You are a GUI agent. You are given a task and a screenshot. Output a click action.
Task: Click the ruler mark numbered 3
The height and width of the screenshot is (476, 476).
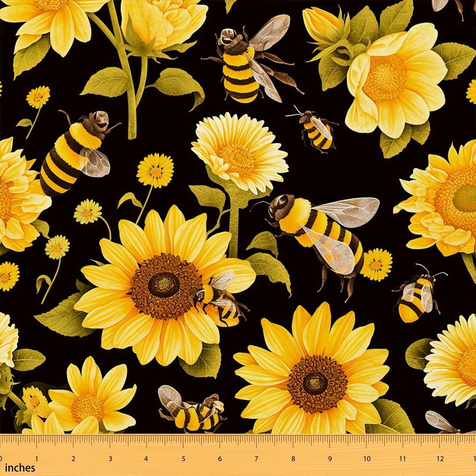[109, 459]
